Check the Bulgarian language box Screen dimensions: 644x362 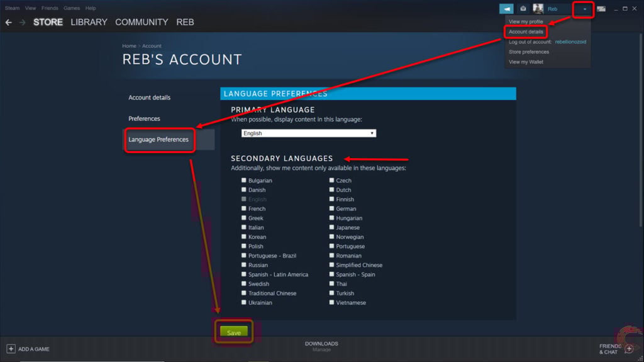[x=243, y=180]
